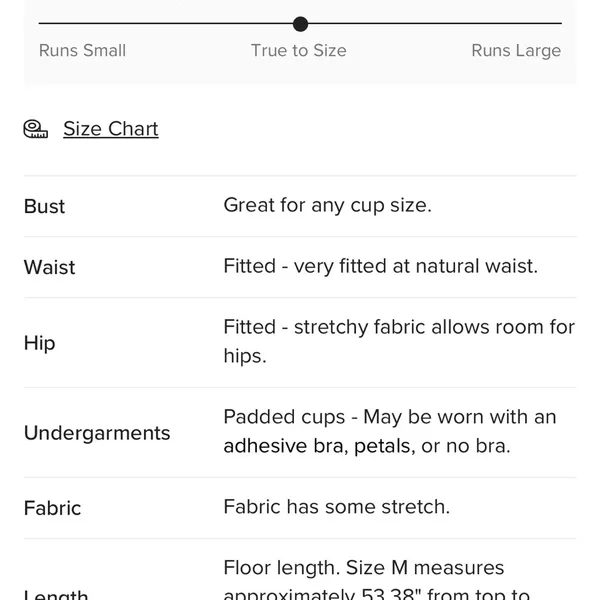The image size is (600, 600).
Task: Click 'Fabric has some stretch' text
Action: 337,507
